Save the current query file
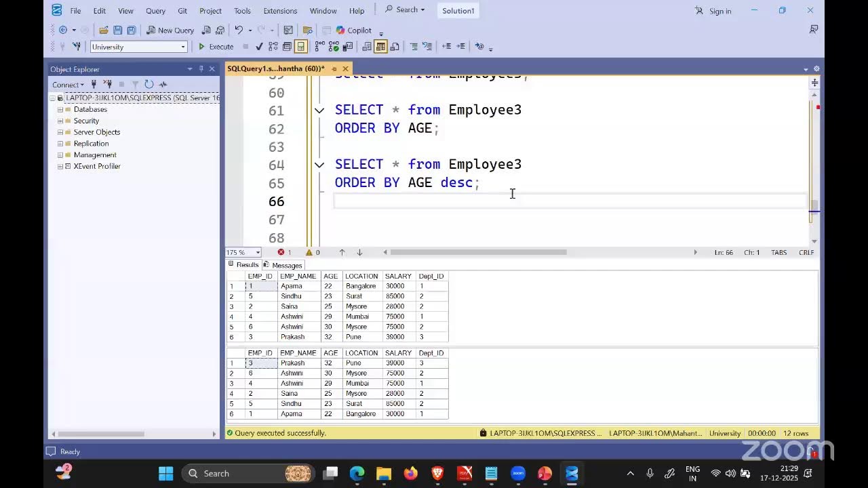Screen dimensions: 868x488 click(x=118, y=30)
